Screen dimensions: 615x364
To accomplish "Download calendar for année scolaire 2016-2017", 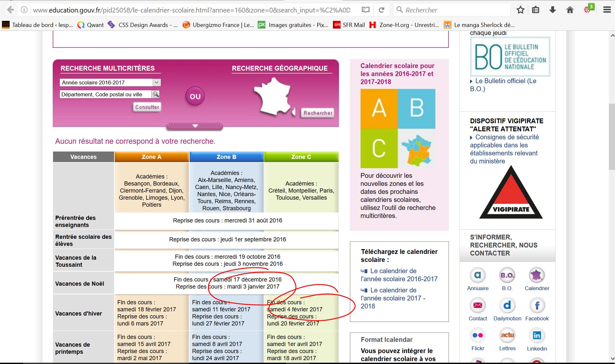I will click(x=399, y=275).
